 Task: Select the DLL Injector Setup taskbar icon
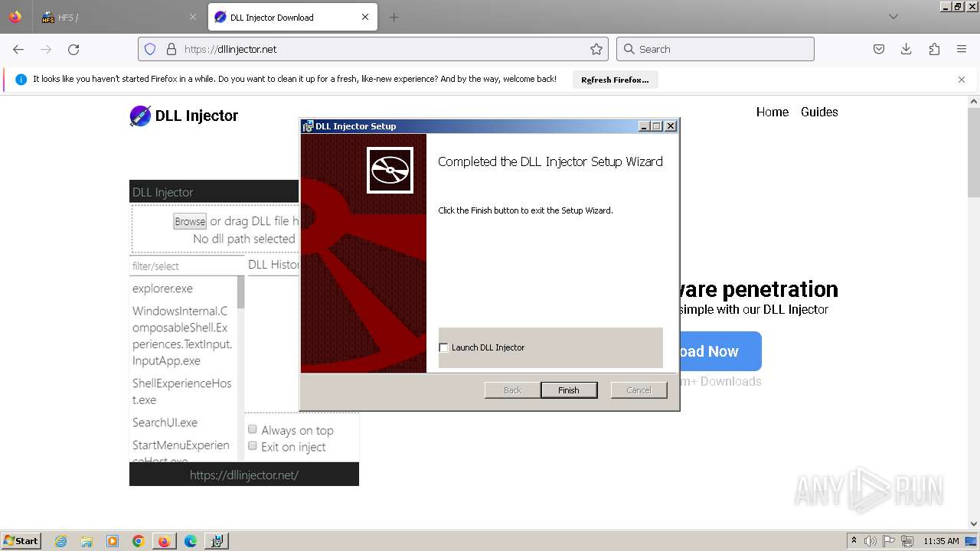217,541
